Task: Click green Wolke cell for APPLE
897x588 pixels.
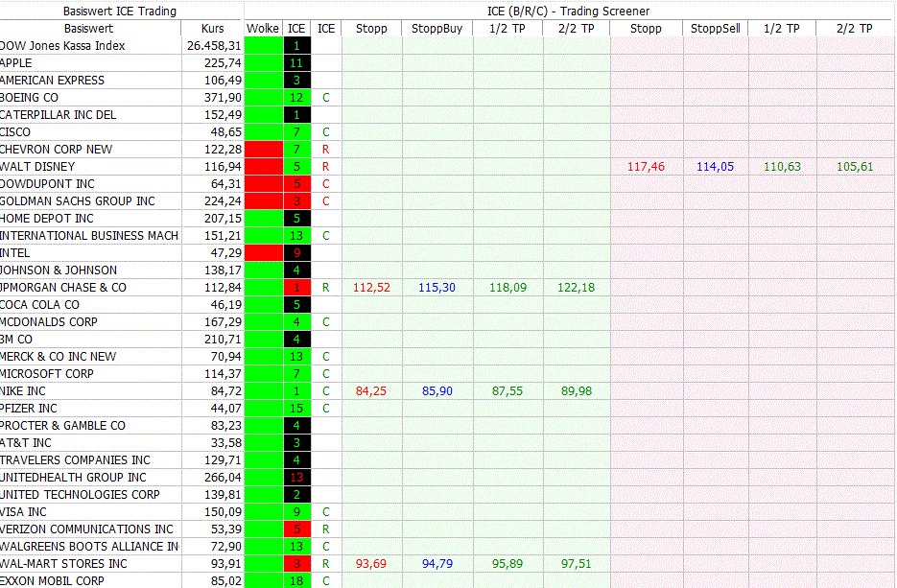Action: tap(264, 63)
